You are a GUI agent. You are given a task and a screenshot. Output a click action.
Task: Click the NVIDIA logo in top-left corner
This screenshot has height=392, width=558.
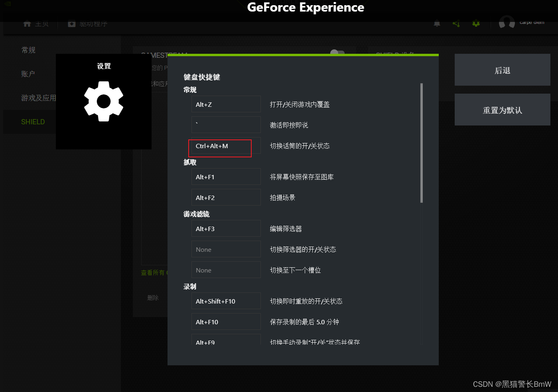click(7, 3)
